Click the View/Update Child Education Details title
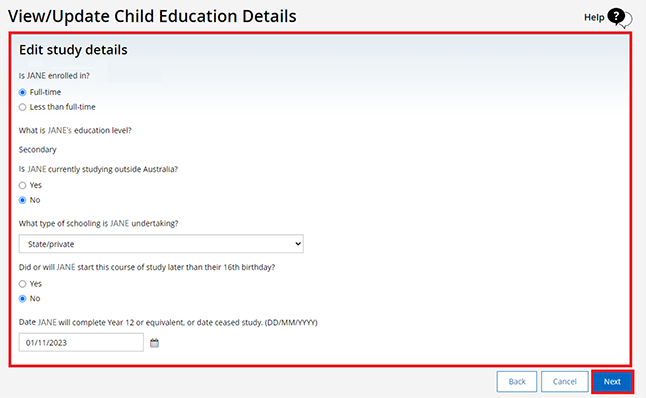Screen dimensions: 646x398 [152, 16]
